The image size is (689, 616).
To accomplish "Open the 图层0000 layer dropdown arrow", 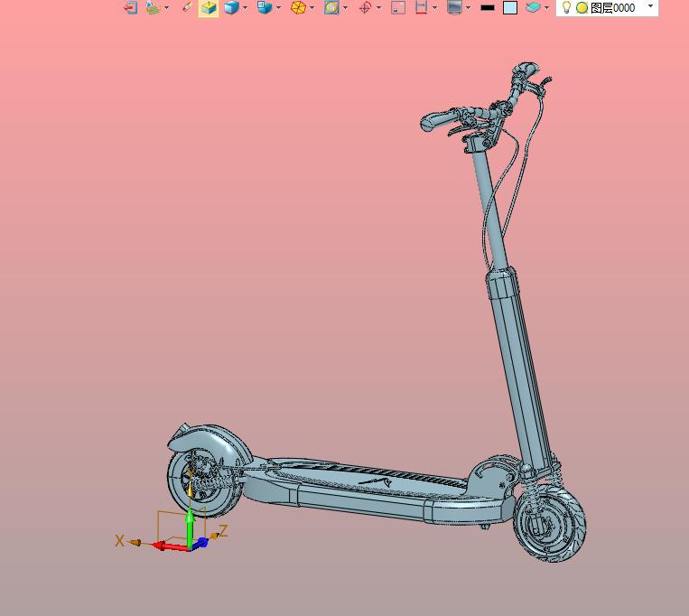I will [x=651, y=6].
